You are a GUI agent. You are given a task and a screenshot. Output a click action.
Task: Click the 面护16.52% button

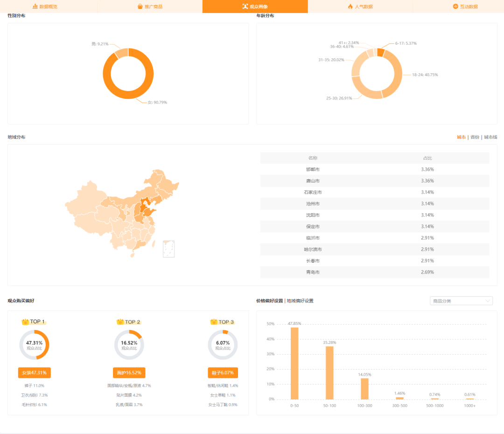129,372
